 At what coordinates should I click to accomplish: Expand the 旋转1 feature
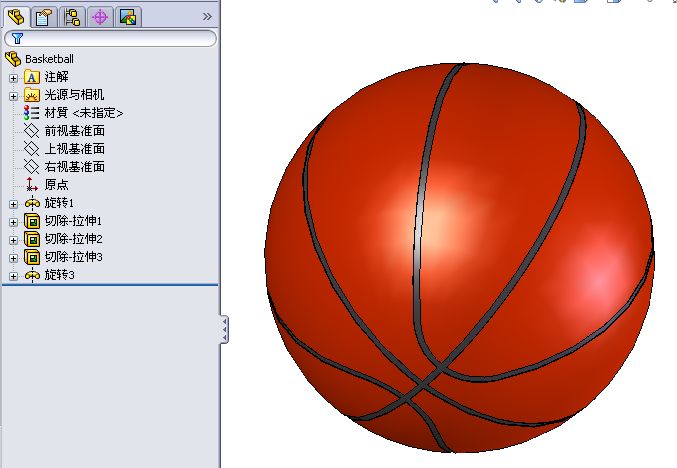(x=13, y=204)
